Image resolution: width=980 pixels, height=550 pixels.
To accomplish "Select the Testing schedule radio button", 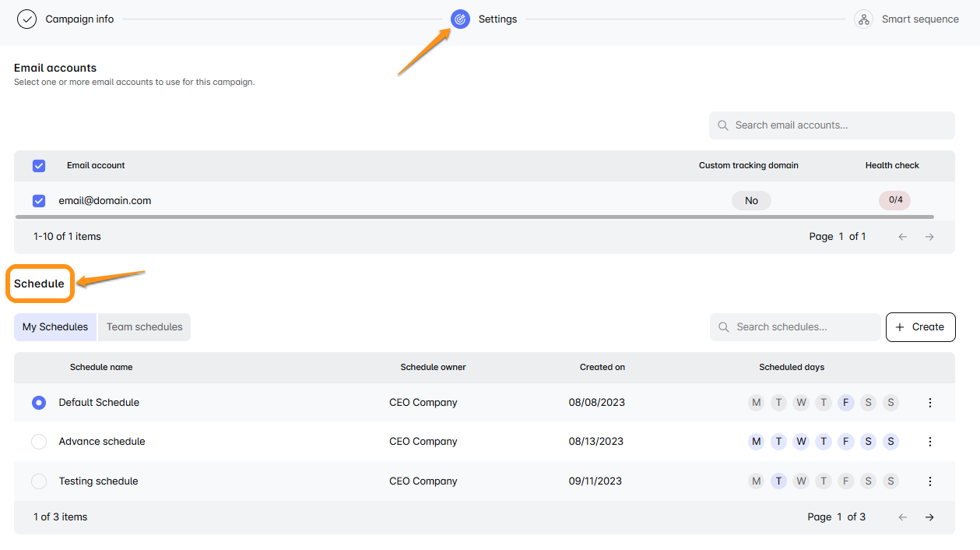I will [x=39, y=481].
